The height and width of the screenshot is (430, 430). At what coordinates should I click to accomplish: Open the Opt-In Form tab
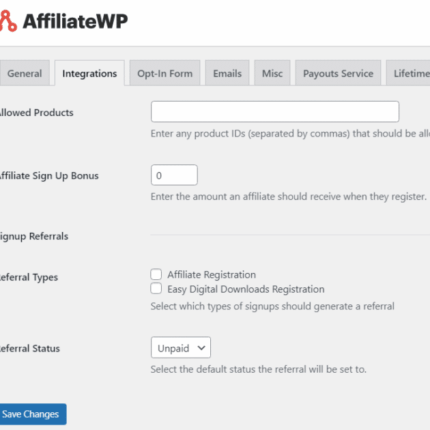pos(165,73)
